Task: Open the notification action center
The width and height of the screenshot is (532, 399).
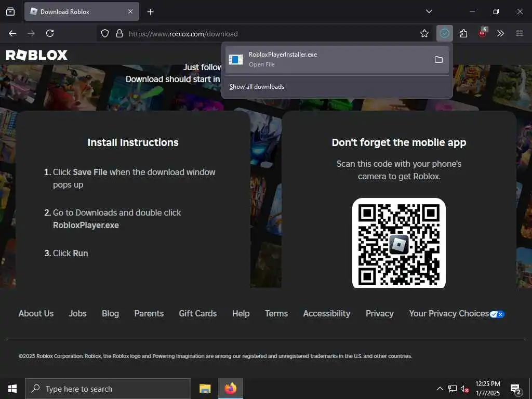Action: tap(516, 389)
